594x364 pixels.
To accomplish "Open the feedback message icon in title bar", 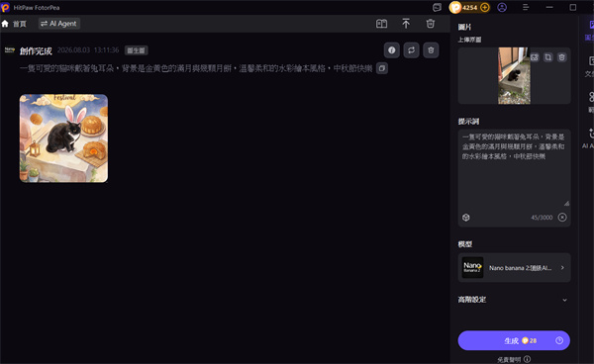I will tap(437, 7).
